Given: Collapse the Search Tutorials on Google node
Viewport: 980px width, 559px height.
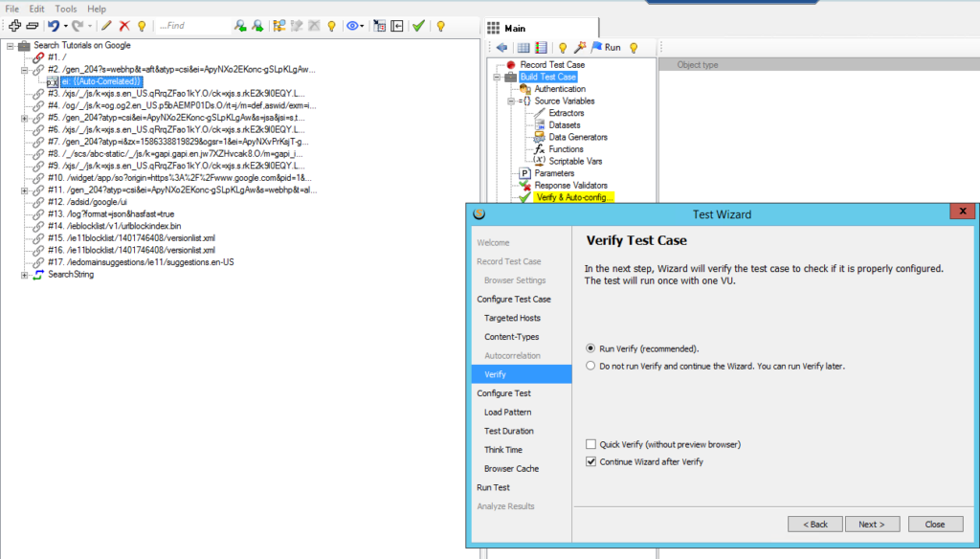Looking at the screenshot, I should coord(8,44).
